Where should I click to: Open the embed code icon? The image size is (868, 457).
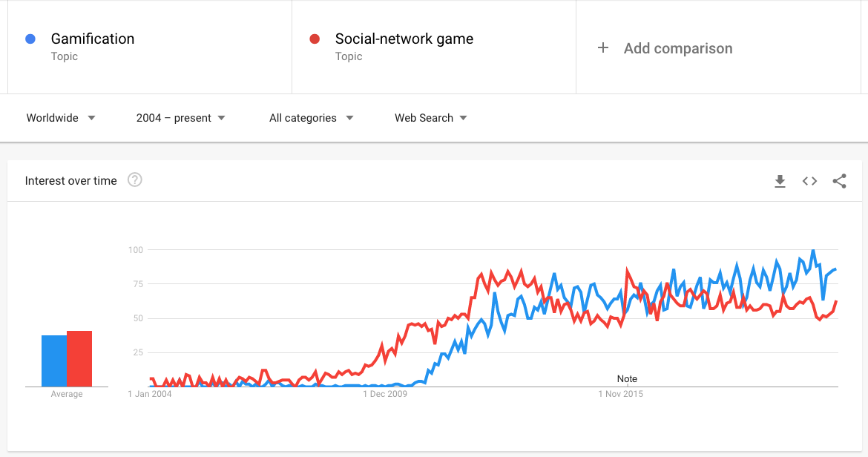click(809, 181)
